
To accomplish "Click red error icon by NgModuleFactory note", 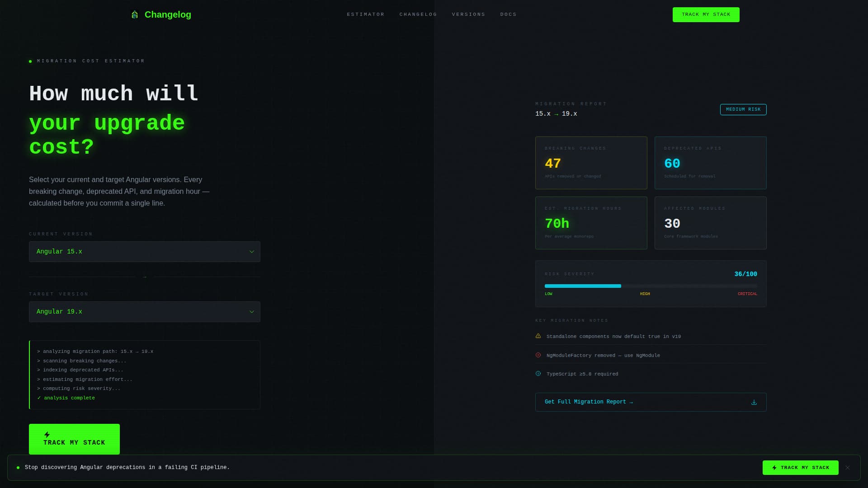I will click(538, 355).
